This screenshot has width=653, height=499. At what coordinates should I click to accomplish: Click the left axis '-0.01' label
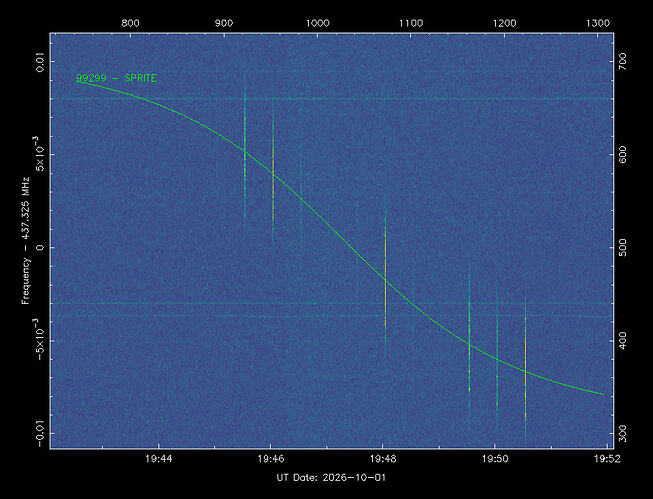pos(40,434)
